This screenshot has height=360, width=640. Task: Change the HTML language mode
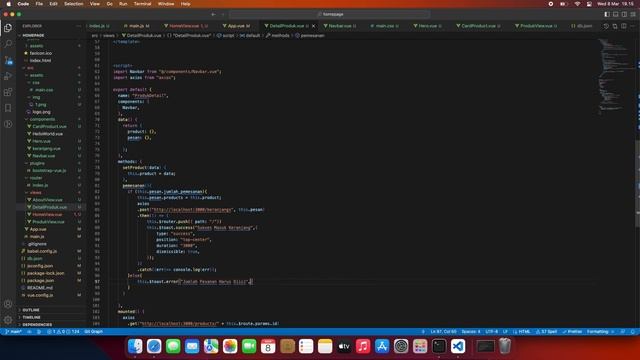(522, 332)
